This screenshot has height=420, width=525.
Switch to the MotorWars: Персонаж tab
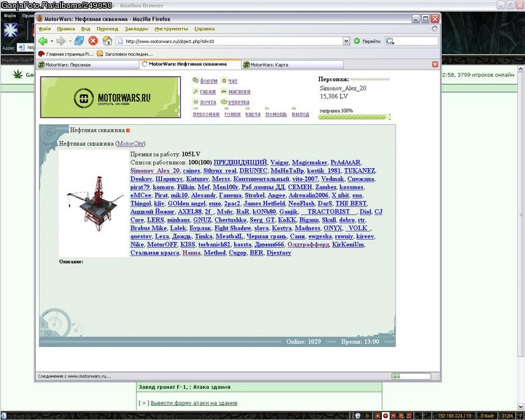[x=88, y=65]
